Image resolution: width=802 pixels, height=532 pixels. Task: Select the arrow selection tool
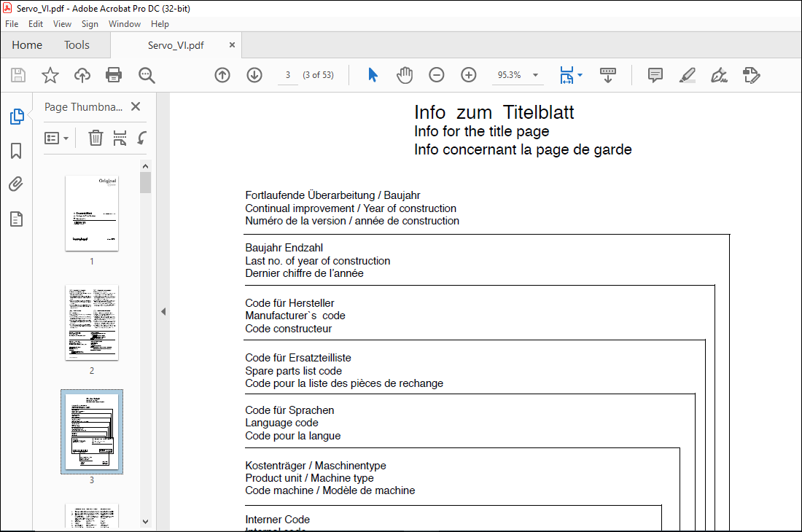click(373, 75)
